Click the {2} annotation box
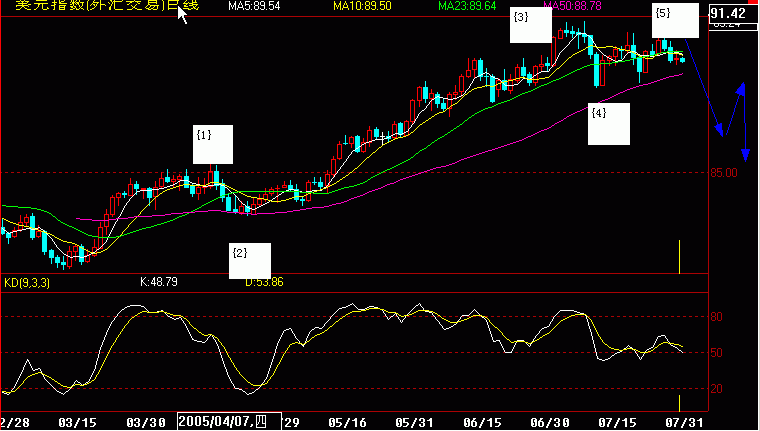Screen dimensions: 760x431 tap(250, 261)
